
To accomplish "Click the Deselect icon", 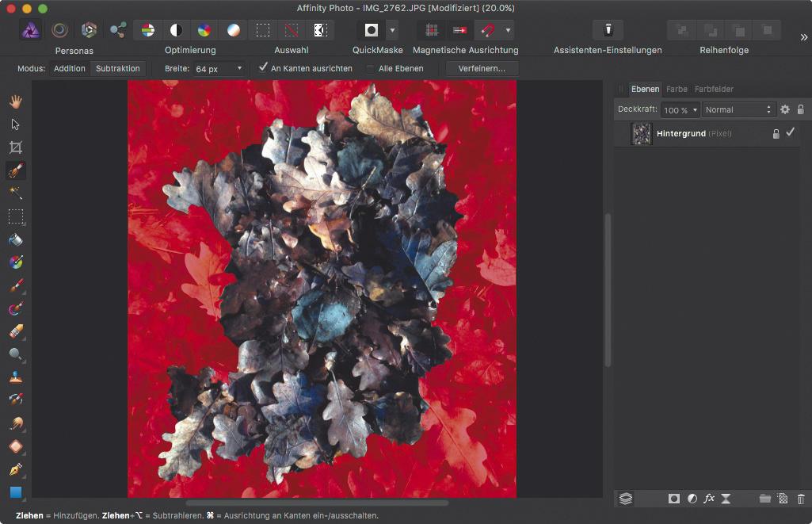I will point(292,30).
